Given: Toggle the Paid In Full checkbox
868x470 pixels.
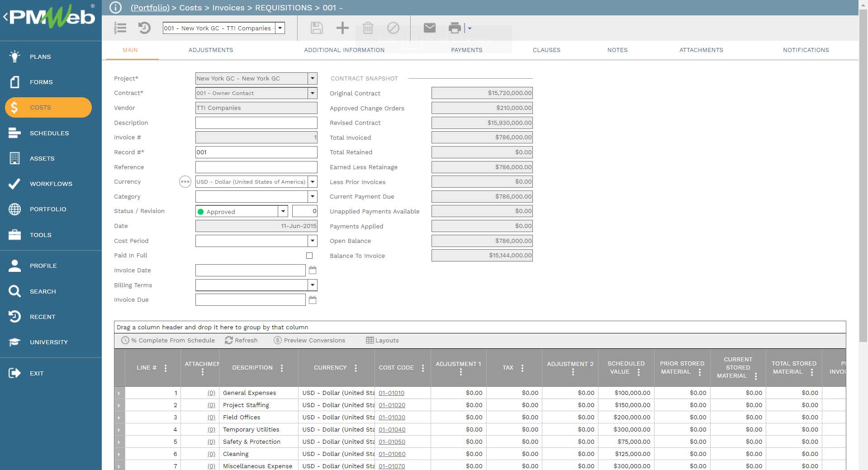Looking at the screenshot, I should (x=309, y=256).
